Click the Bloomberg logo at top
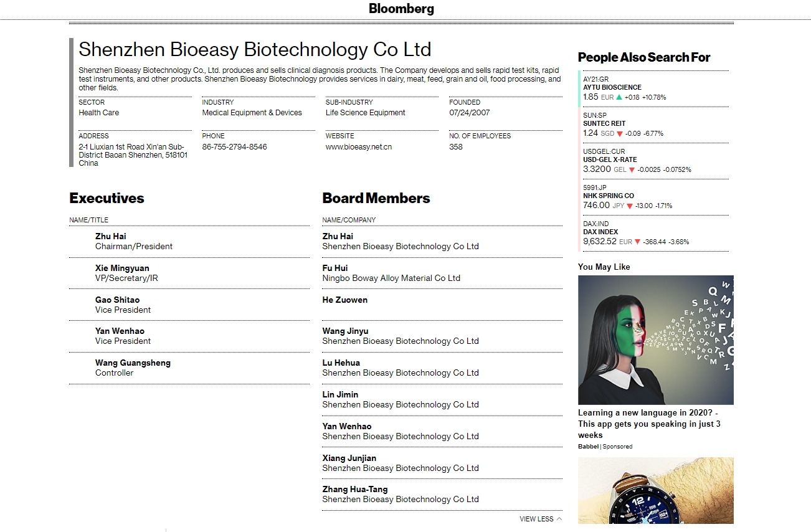This screenshot has width=811, height=532. (x=401, y=9)
